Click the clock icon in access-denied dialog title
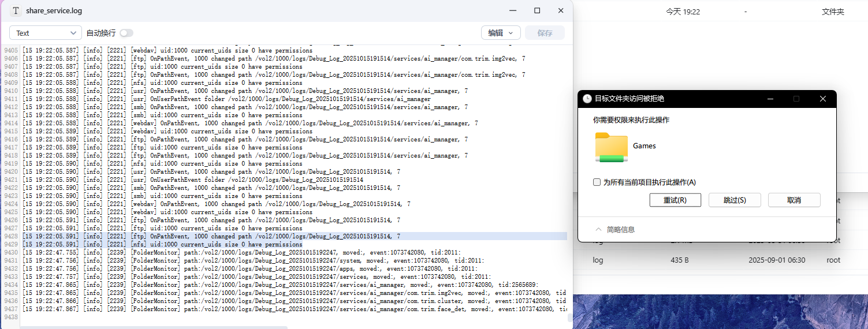The height and width of the screenshot is (329, 868). 587,99
